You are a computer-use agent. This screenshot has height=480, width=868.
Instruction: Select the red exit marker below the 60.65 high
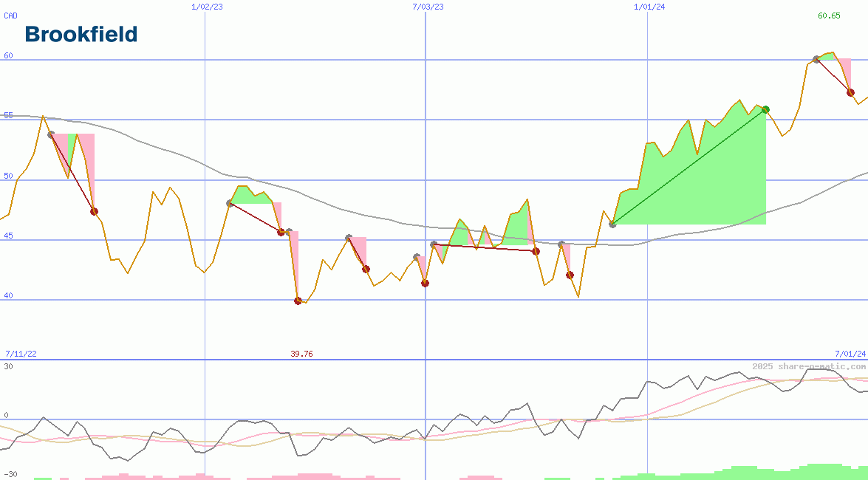coord(851,92)
